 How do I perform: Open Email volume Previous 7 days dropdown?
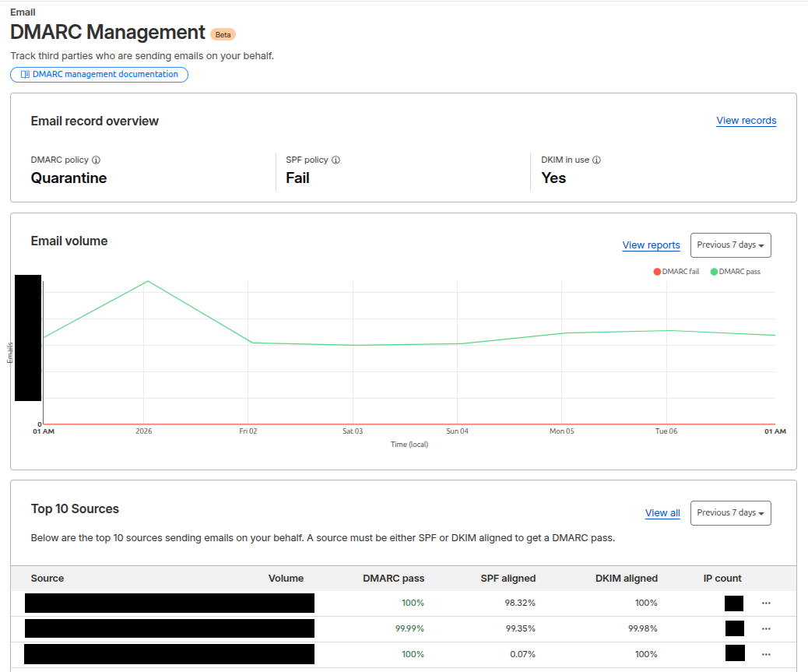point(730,245)
